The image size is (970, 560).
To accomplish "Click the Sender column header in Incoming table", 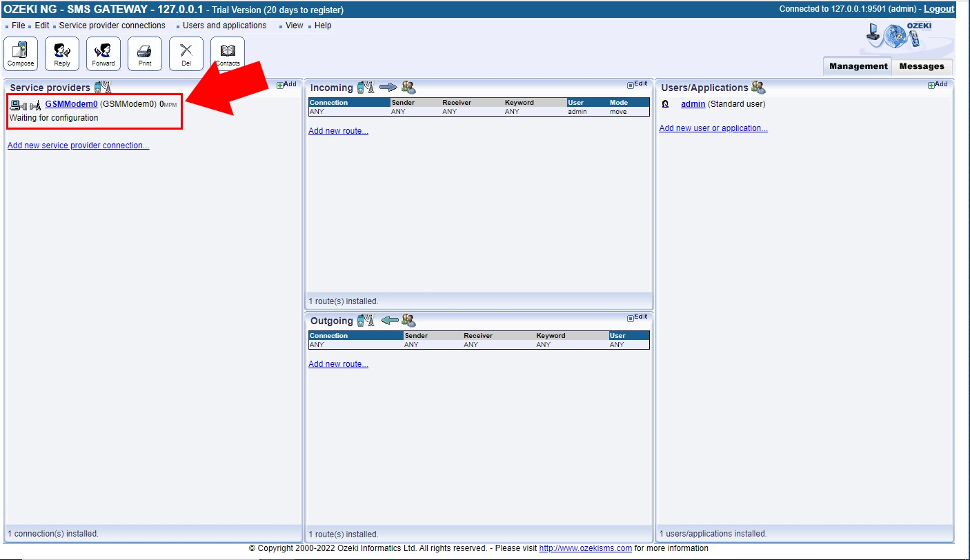I will (416, 103).
